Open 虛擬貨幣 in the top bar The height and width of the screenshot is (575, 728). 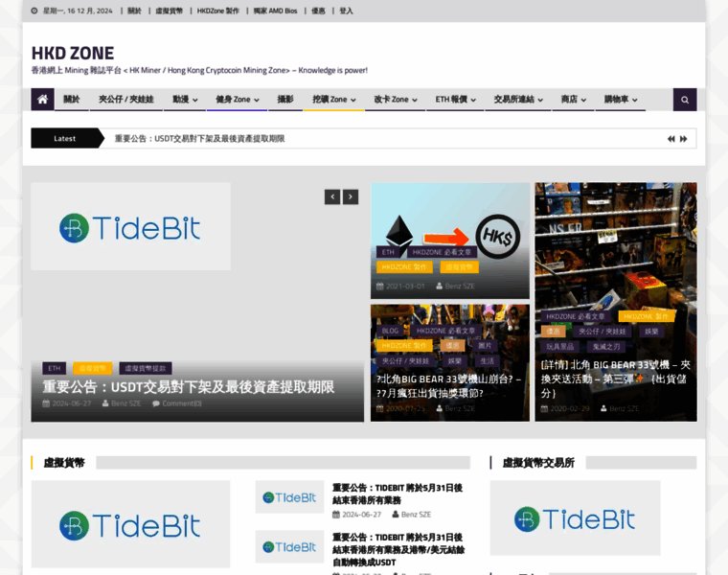point(169,11)
